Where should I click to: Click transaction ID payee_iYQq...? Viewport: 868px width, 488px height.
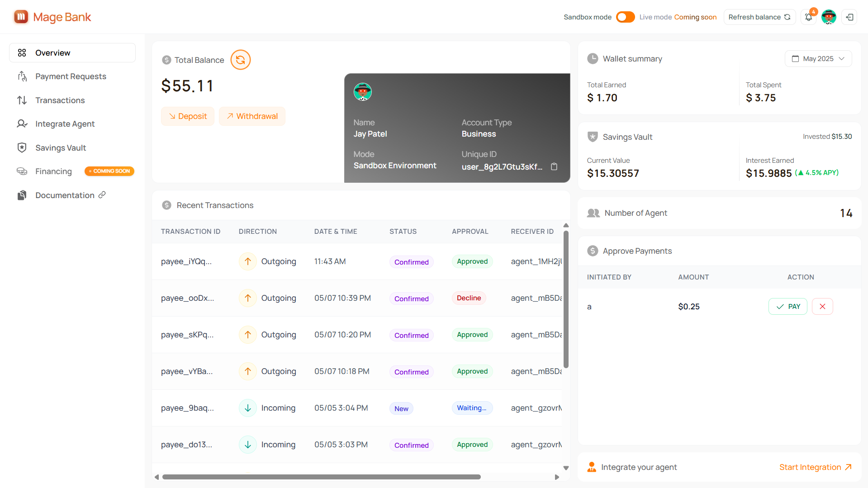(186, 261)
